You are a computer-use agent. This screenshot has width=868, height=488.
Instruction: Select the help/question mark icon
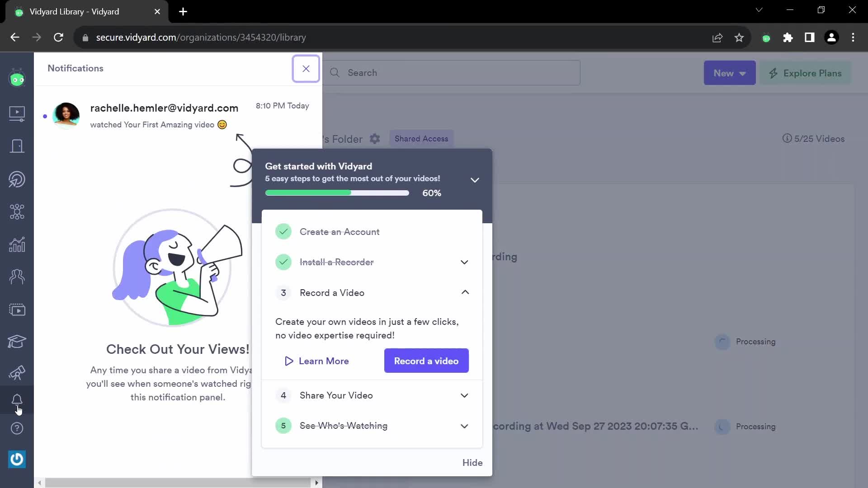(x=16, y=429)
